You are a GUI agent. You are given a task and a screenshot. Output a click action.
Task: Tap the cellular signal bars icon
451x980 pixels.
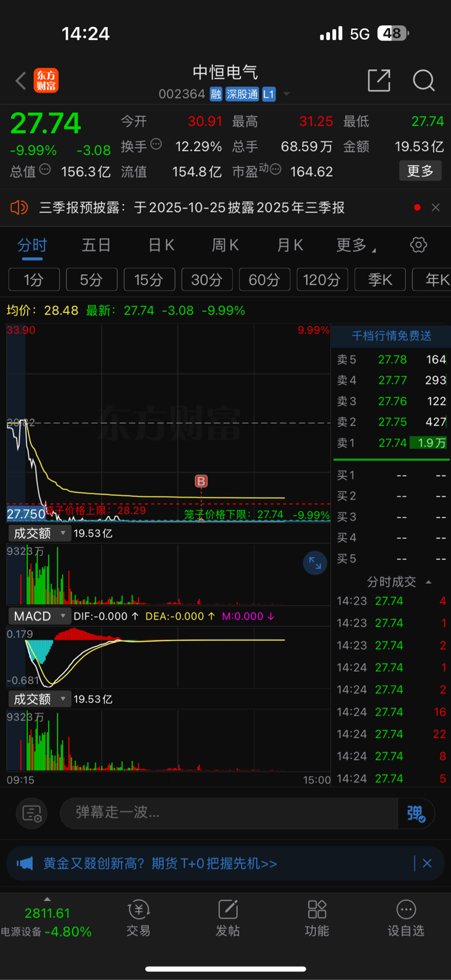click(331, 33)
